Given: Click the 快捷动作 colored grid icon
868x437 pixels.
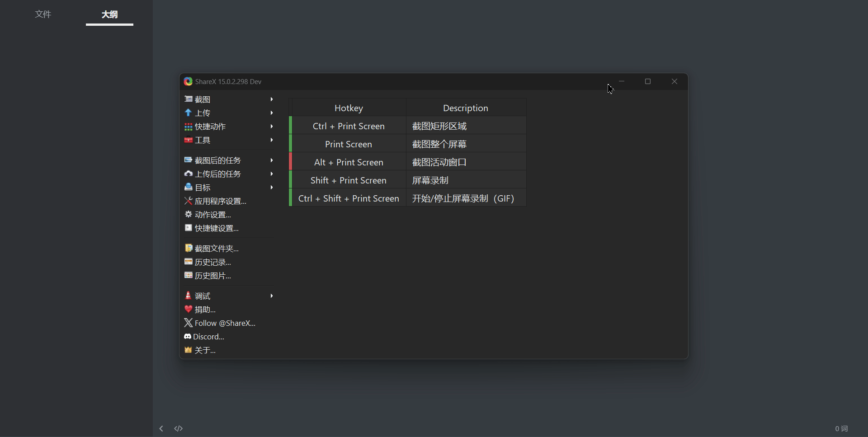Looking at the screenshot, I should (x=189, y=126).
